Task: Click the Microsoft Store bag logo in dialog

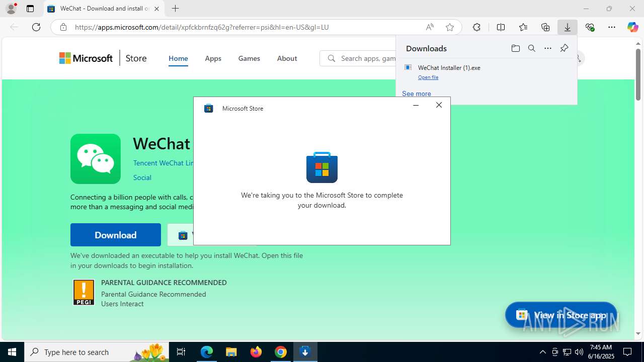Action: coord(322,167)
